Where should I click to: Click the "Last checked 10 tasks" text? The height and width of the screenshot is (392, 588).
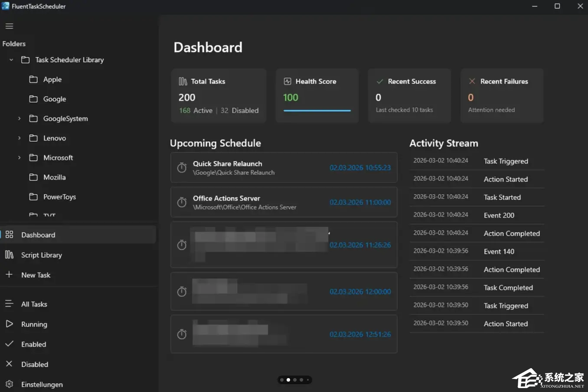[x=404, y=110]
